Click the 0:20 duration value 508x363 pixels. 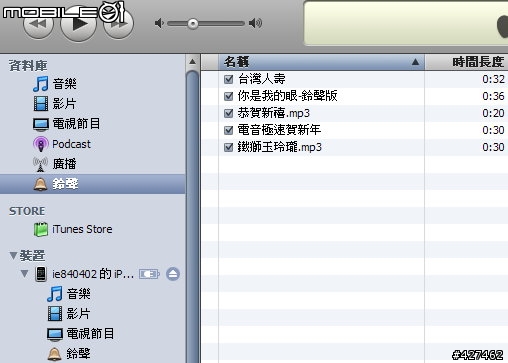click(x=493, y=113)
